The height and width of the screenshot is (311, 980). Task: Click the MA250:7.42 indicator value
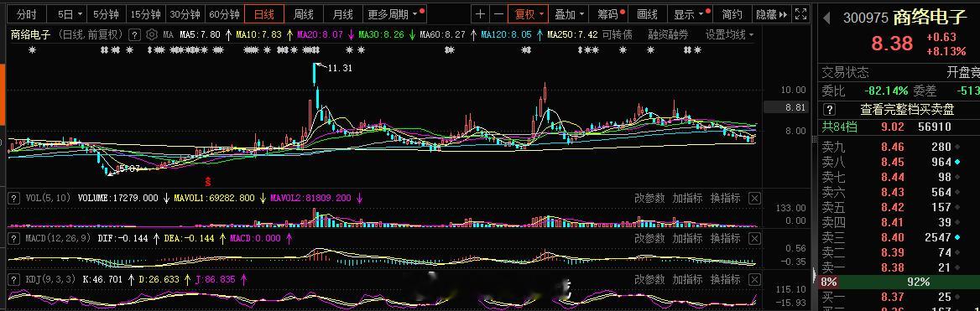click(572, 34)
